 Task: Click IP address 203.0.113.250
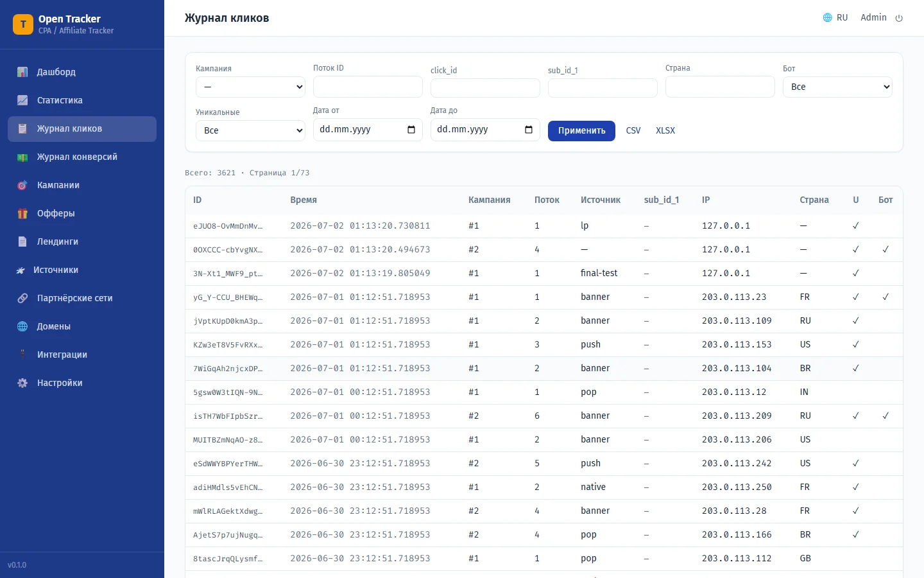tap(737, 487)
